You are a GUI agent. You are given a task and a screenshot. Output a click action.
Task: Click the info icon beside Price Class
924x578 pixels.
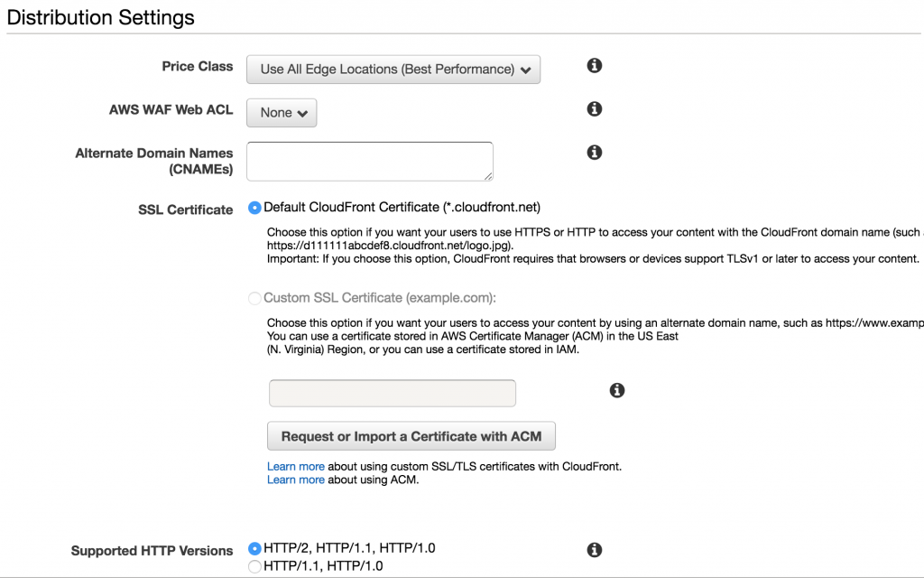coord(594,66)
